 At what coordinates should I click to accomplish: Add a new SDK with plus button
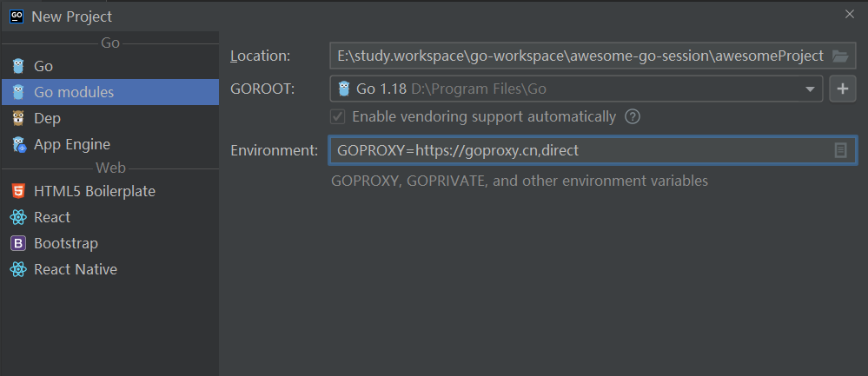tap(842, 89)
